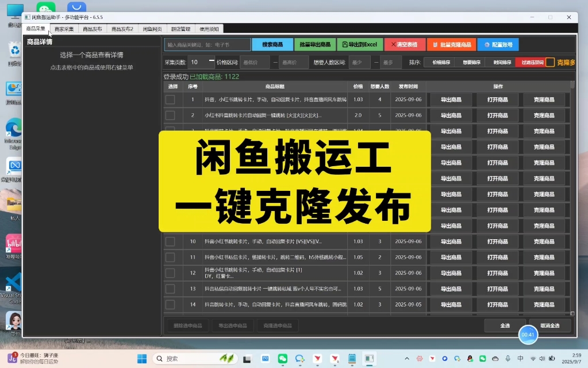Click 打开商品 for row 13
This screenshot has width=588, height=368.
point(498,289)
